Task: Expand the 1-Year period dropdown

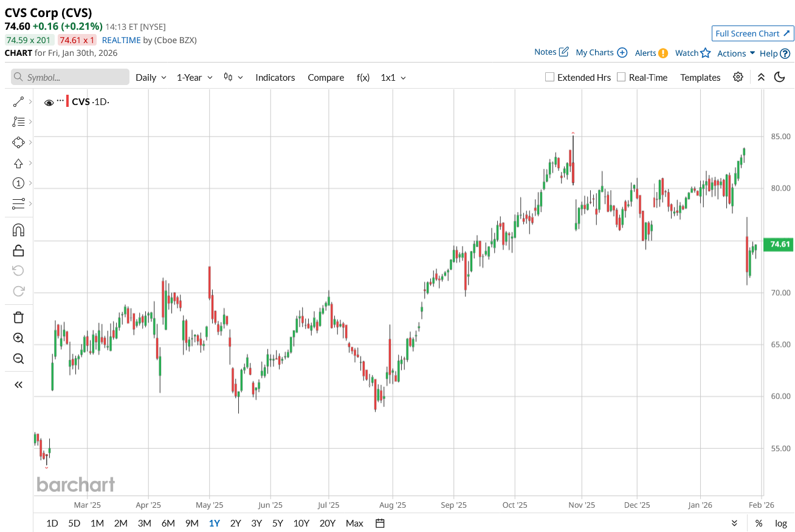Action: click(194, 78)
